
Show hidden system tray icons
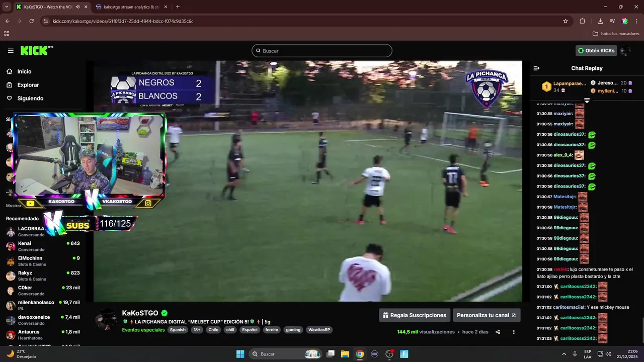pyautogui.click(x=563, y=354)
